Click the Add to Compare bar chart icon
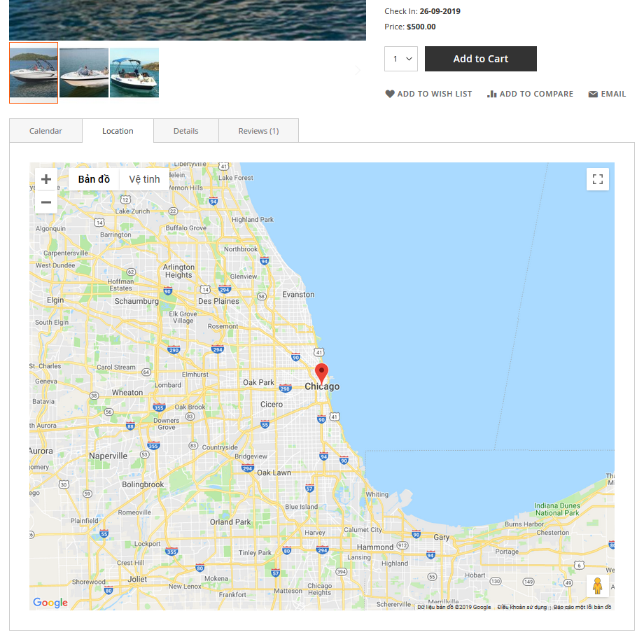The image size is (644, 644). (x=491, y=94)
